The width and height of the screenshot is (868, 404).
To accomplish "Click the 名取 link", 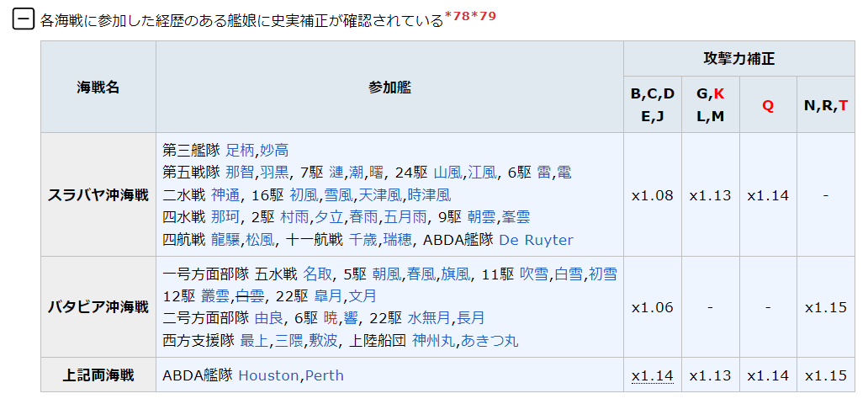I will [317, 274].
